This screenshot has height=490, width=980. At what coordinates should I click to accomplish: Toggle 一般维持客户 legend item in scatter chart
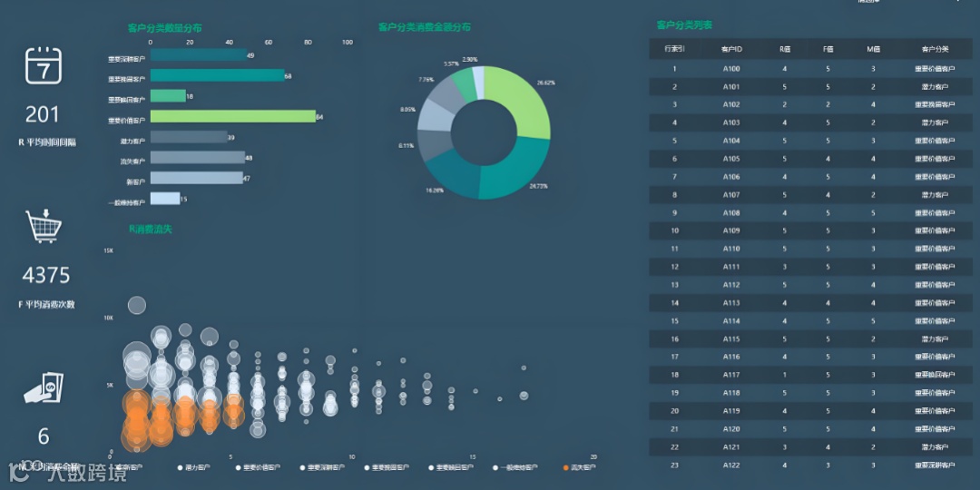pos(515,467)
